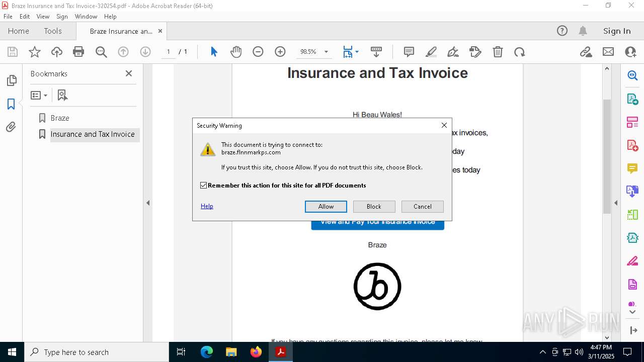
Task: Uncheck Remember this action checkbox
Action: pyautogui.click(x=203, y=186)
